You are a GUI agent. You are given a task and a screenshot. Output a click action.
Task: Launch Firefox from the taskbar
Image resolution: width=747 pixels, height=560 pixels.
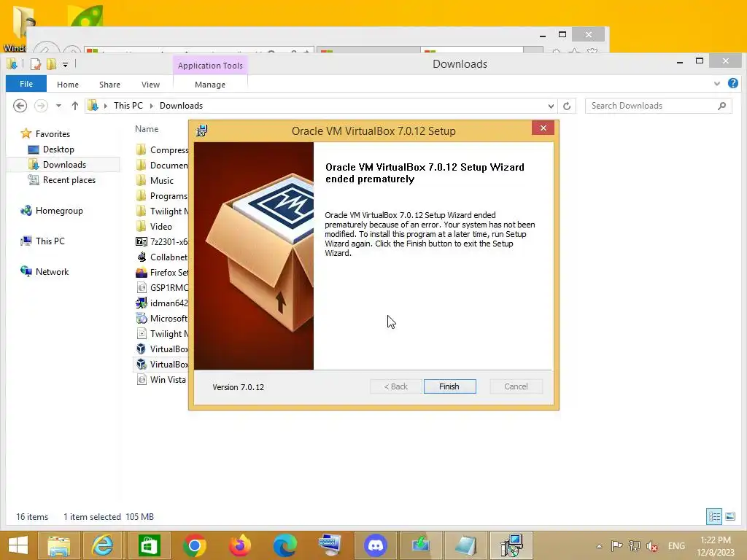pyautogui.click(x=239, y=545)
